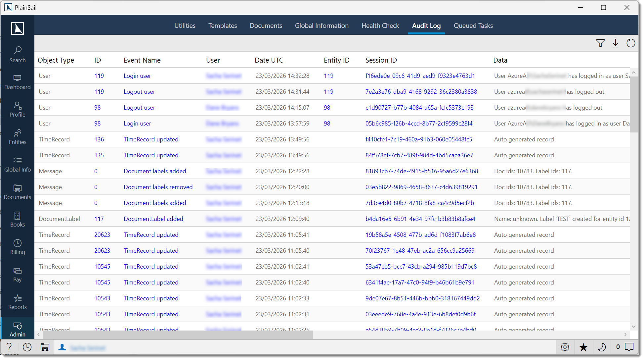Screen dimensions: 644x360
Task: Open the Books section
Action: (x=17, y=219)
